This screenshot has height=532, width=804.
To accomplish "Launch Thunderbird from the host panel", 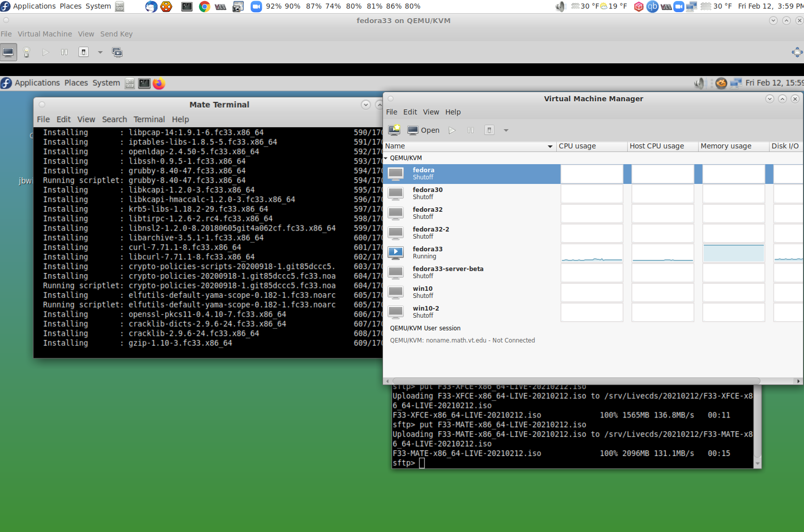I will tap(151, 7).
